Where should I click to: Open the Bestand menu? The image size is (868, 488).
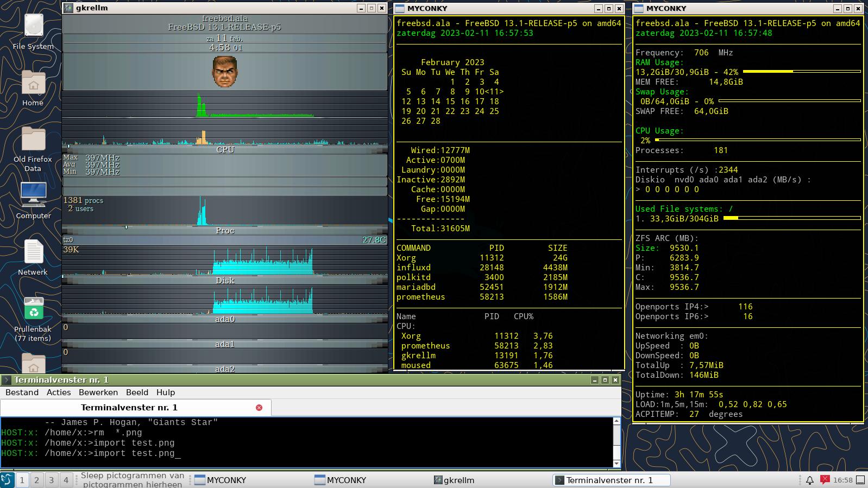pos(22,392)
